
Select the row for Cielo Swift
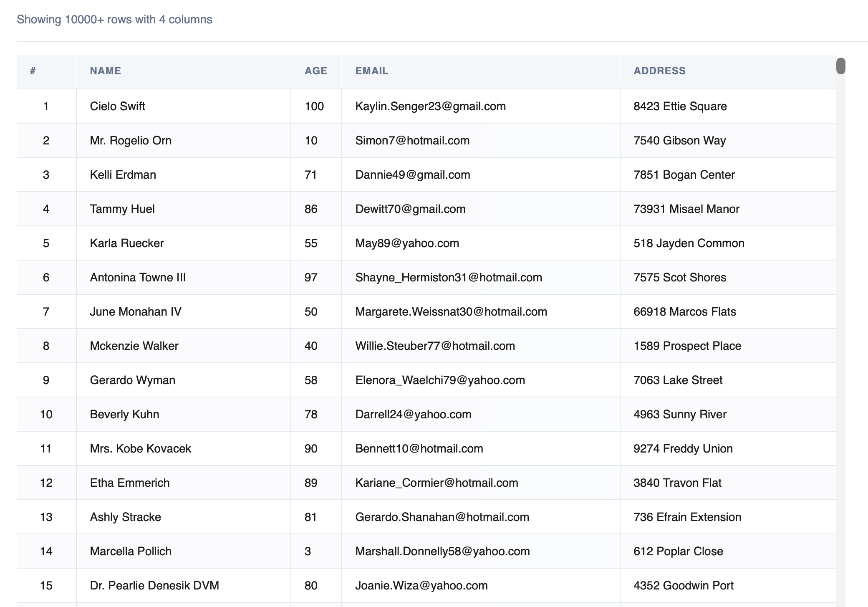(x=117, y=106)
